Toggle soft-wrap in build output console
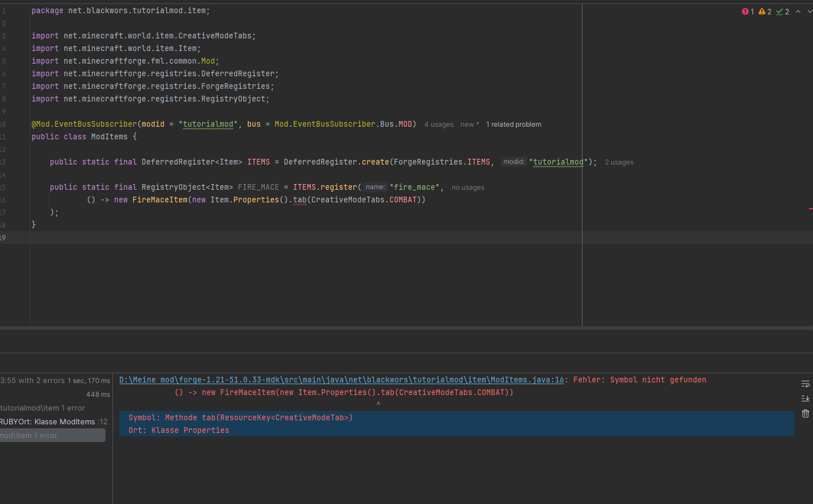Screen dimensions: 813x504 click(x=805, y=384)
